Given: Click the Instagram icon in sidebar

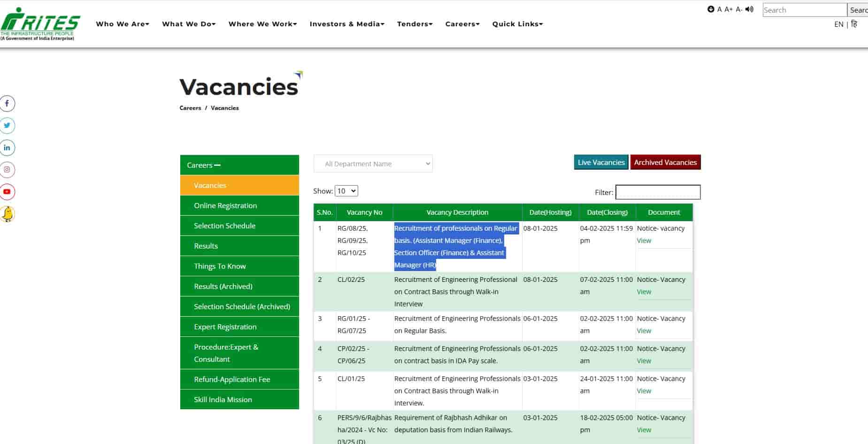Looking at the screenshot, I should [8, 170].
